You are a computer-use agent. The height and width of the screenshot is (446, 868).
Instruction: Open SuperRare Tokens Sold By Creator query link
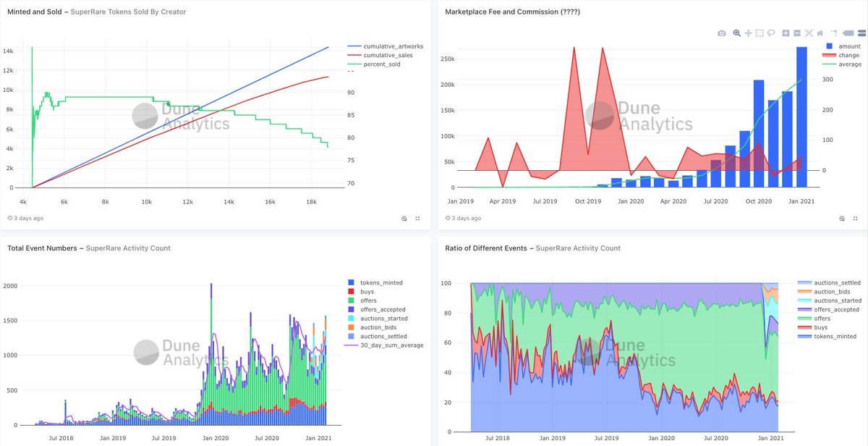pyautogui.click(x=129, y=12)
